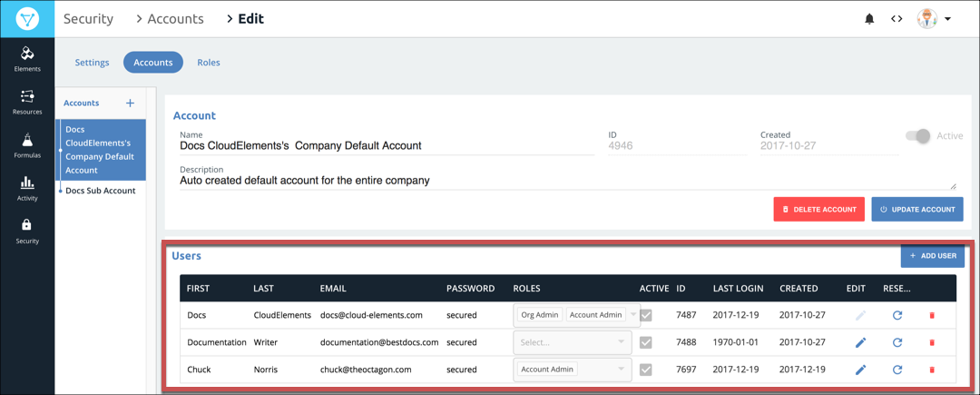980x395 pixels.
Task: Reset password for chuck@theoctagon.com
Action: 897,370
